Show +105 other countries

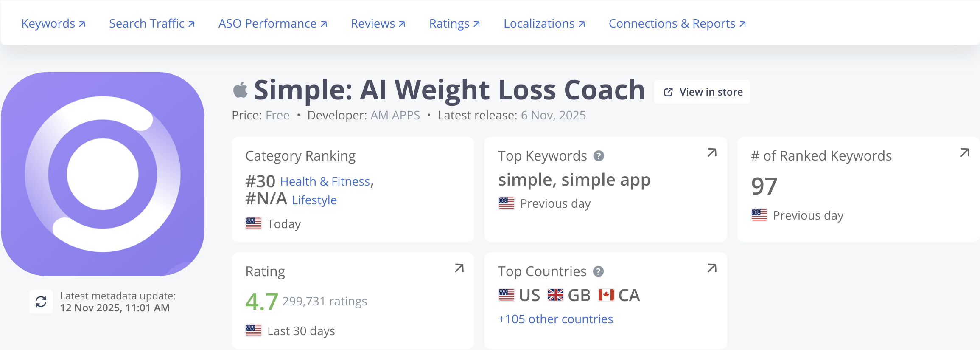tap(555, 319)
